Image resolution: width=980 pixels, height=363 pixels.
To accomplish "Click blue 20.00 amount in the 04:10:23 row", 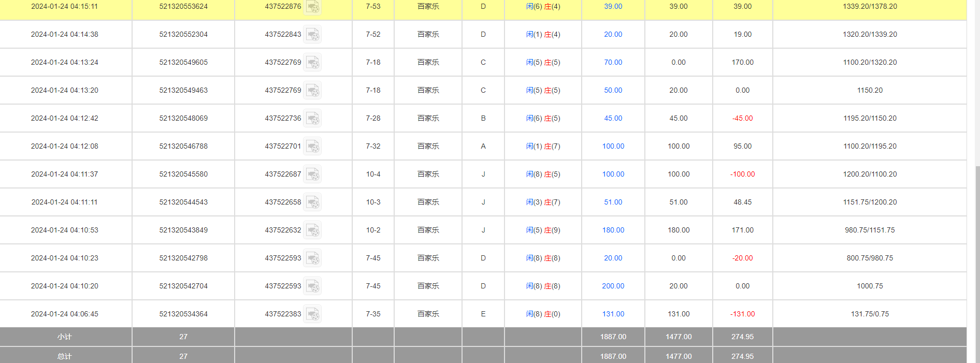I will pos(613,258).
